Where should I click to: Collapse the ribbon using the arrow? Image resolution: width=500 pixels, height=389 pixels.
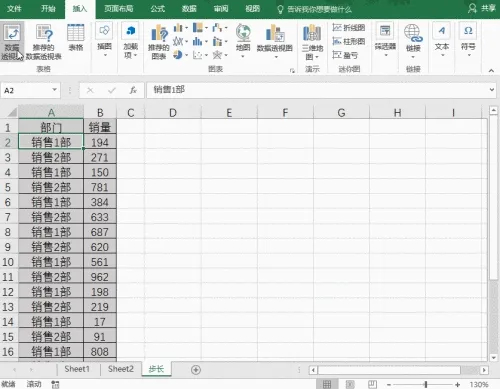click(491, 70)
